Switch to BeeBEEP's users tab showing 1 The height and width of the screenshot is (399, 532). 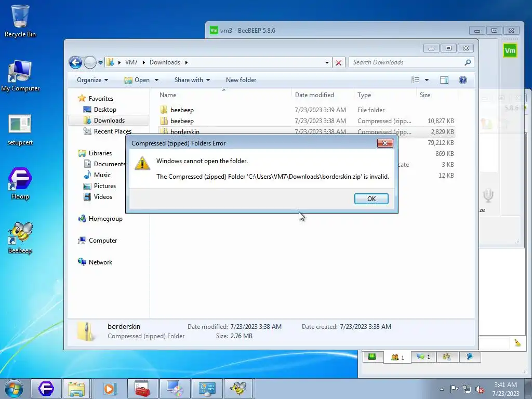[397, 357]
